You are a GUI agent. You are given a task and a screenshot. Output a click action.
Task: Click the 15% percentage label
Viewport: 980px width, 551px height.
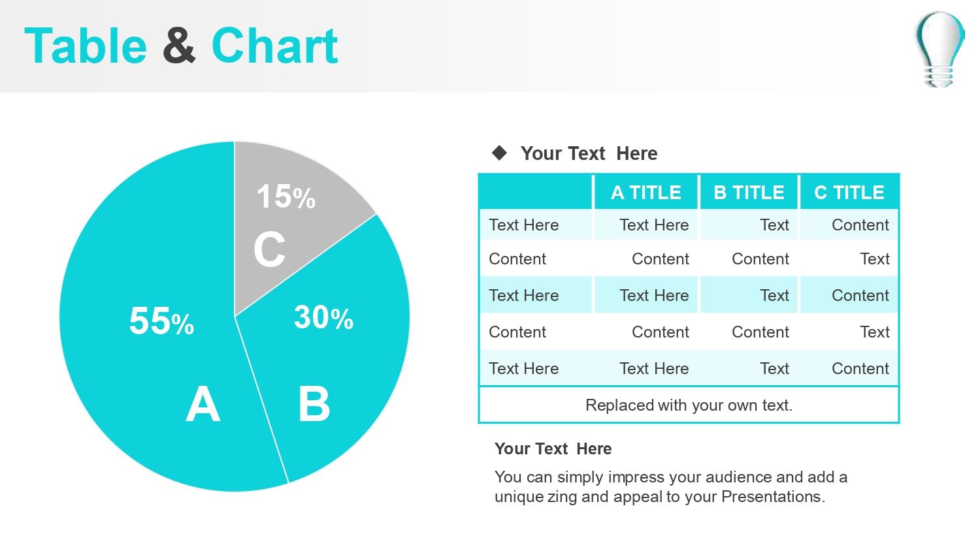pos(286,197)
